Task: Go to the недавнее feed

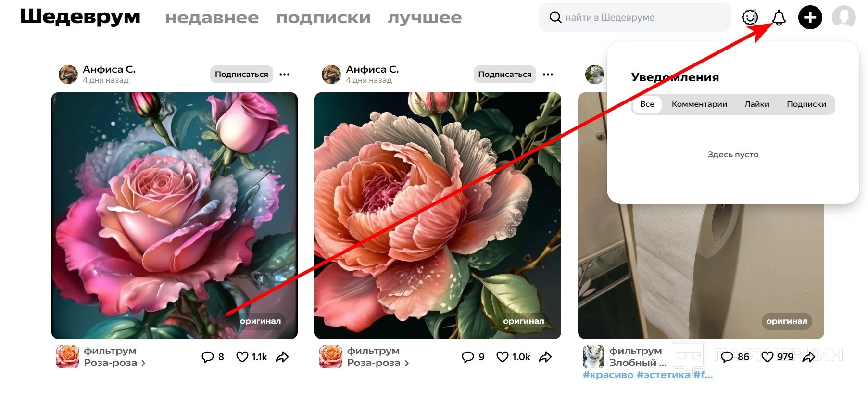Action: click(212, 18)
